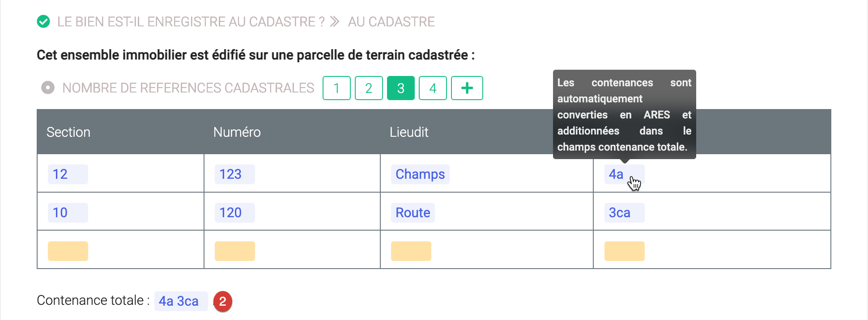The image size is (868, 320).
Task: Edit contenance field containing 3ca
Action: [x=624, y=213]
